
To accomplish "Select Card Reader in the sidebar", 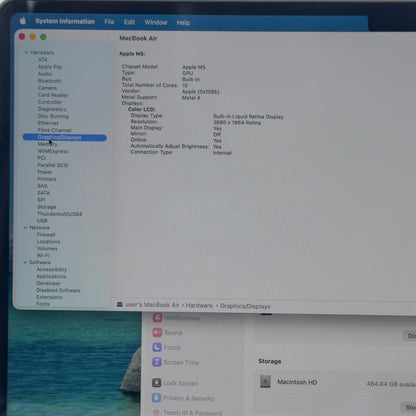I will point(53,95).
